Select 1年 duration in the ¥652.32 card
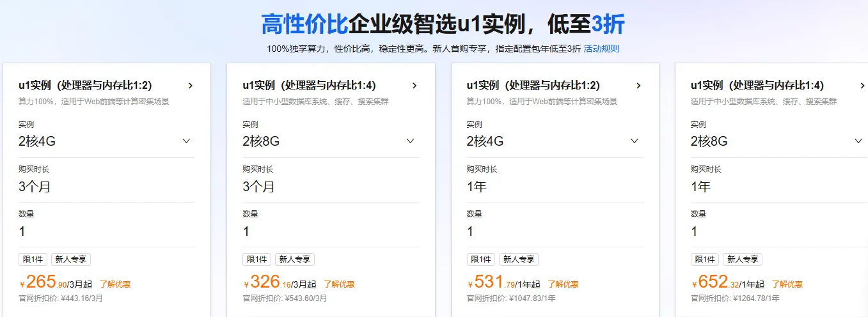The height and width of the screenshot is (317, 868). point(701,187)
